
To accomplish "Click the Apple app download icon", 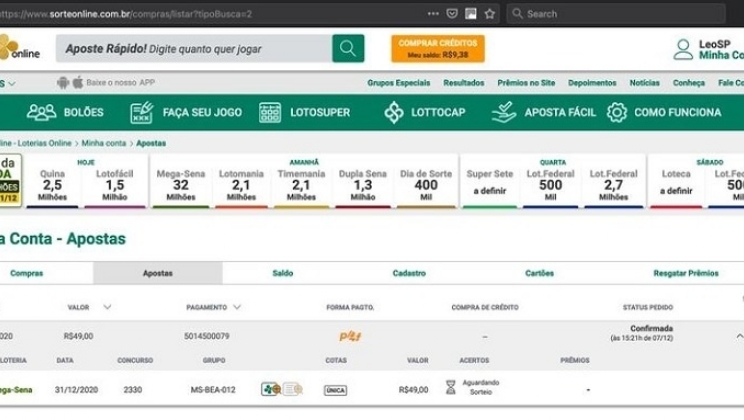I will coord(78,82).
